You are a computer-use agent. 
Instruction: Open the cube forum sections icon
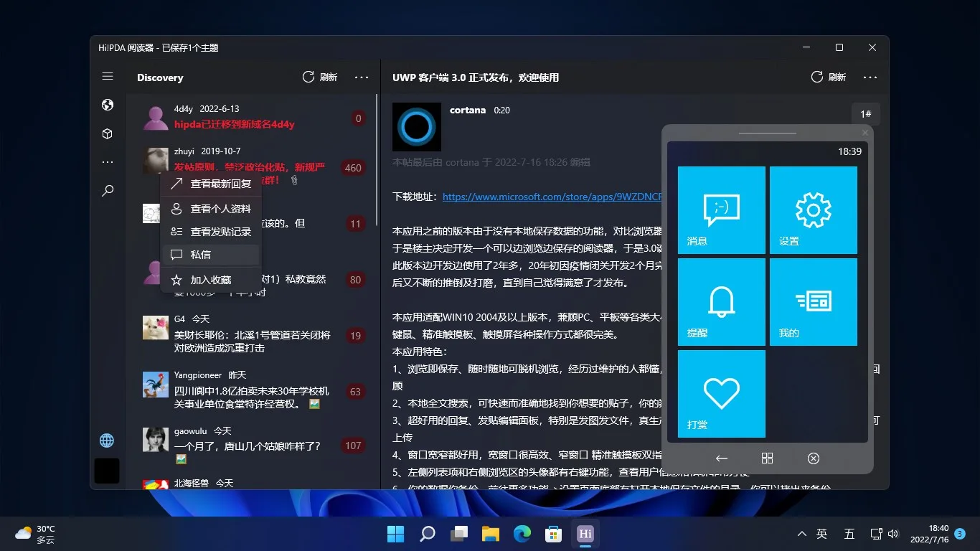pyautogui.click(x=108, y=134)
